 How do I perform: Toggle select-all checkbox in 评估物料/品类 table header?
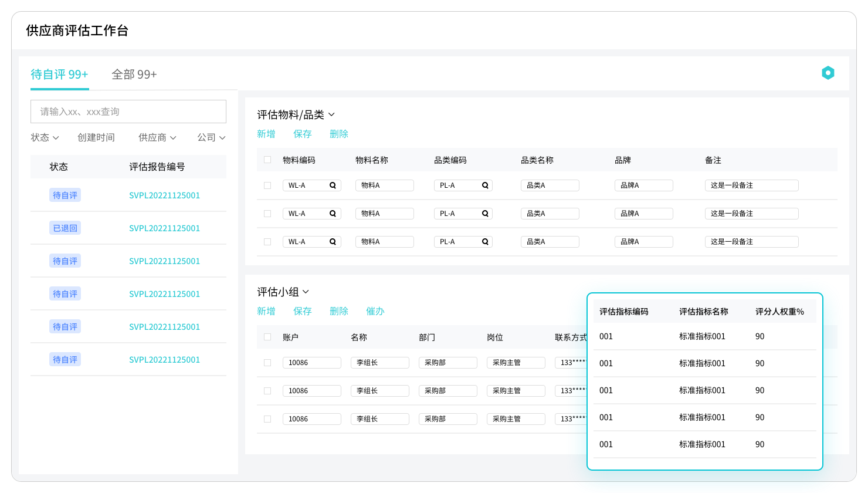click(x=267, y=160)
